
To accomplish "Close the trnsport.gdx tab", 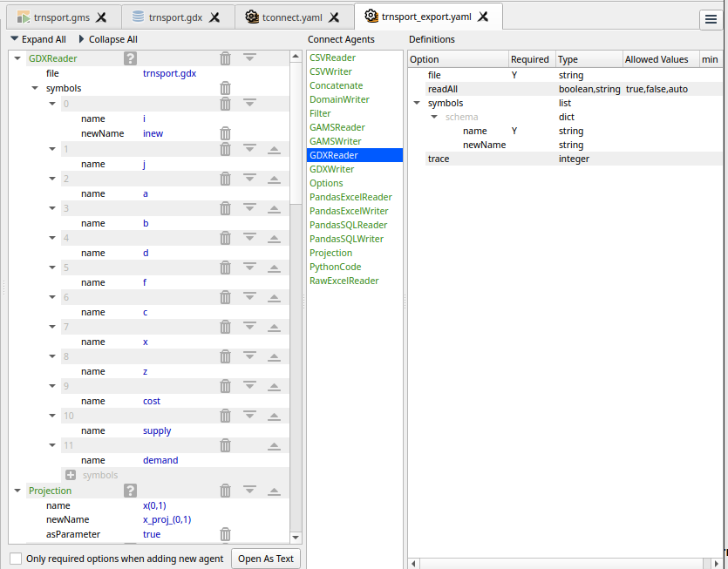I will pyautogui.click(x=214, y=17).
